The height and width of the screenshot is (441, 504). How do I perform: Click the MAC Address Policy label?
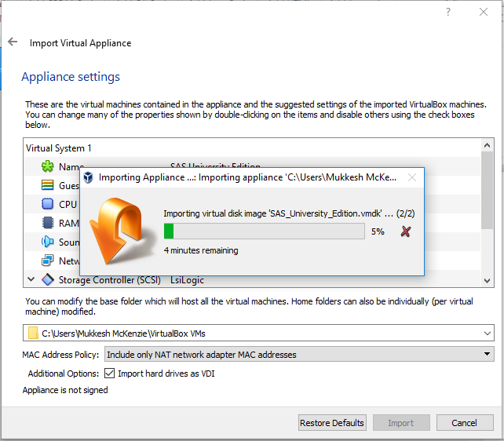coord(60,355)
